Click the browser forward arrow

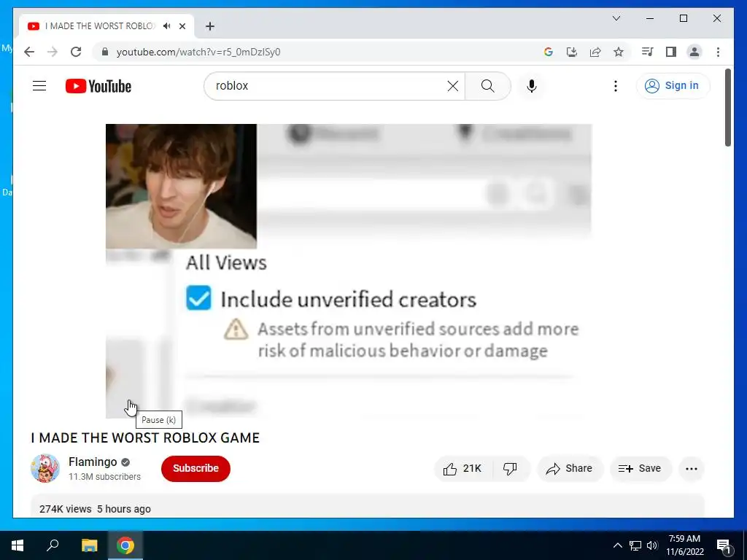[x=53, y=52]
